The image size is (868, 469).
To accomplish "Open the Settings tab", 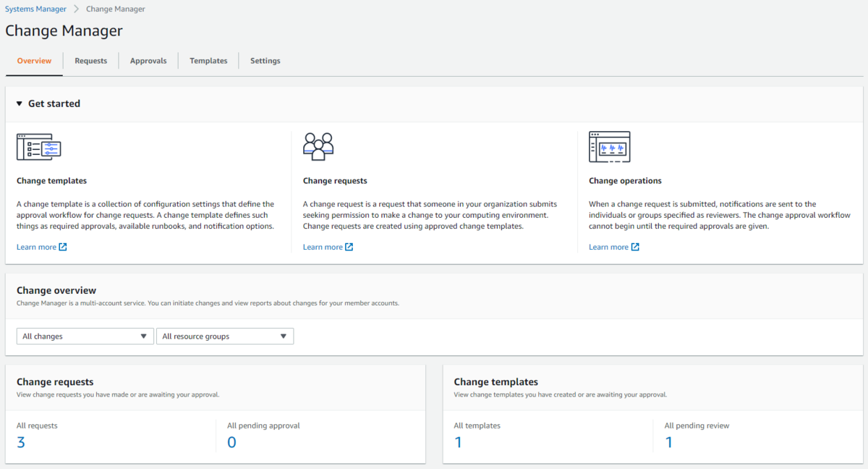I will (x=265, y=61).
